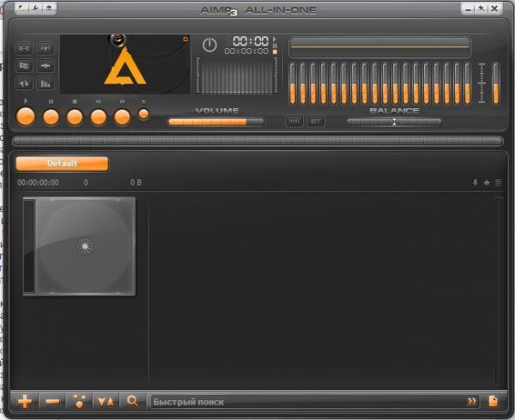The image size is (515, 420).
Task: Click the double-chevron search arrow
Action: tap(471, 401)
